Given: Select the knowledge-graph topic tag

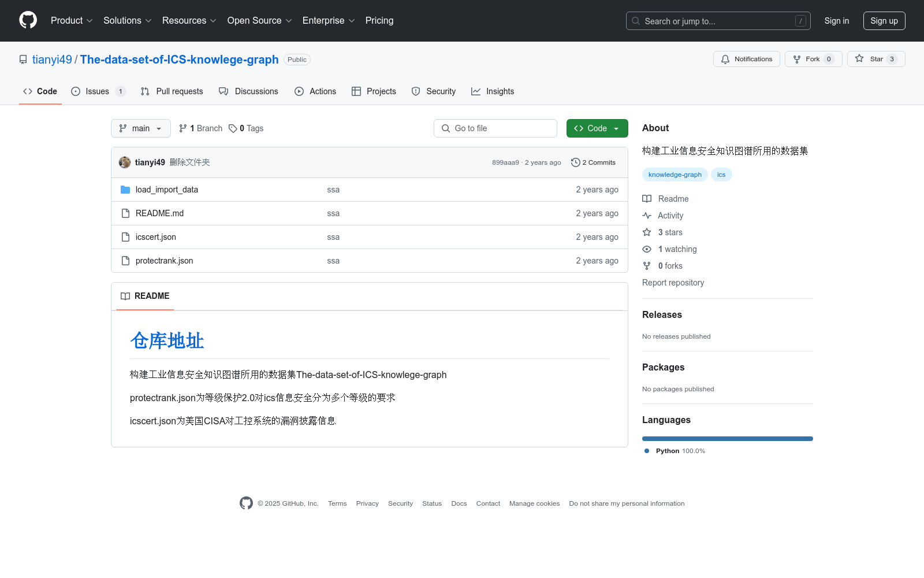Looking at the screenshot, I should point(675,175).
